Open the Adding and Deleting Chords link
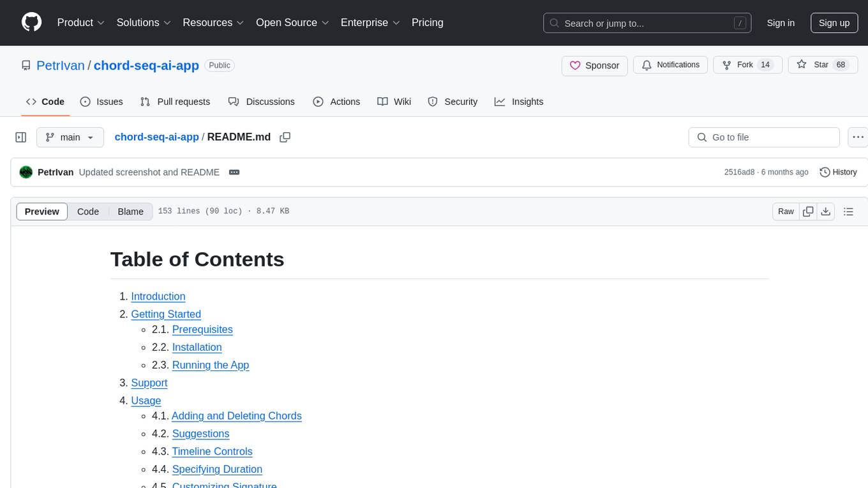The image size is (868, 488). 236,416
